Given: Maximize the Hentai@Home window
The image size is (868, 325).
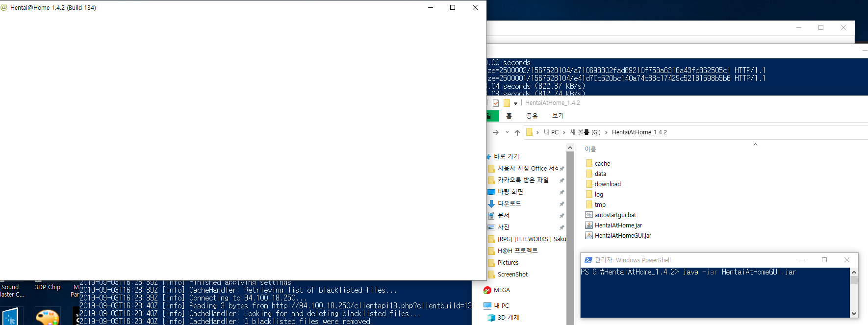Looking at the screenshot, I should [453, 7].
